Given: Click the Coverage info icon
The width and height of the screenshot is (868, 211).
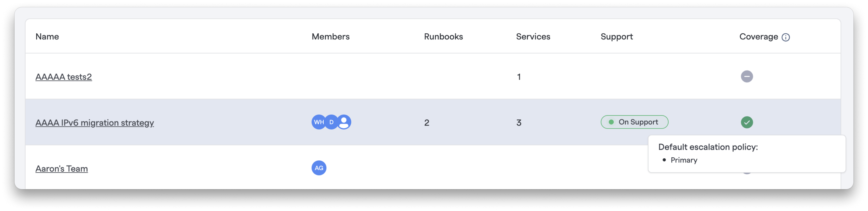Looking at the screenshot, I should pos(786,37).
